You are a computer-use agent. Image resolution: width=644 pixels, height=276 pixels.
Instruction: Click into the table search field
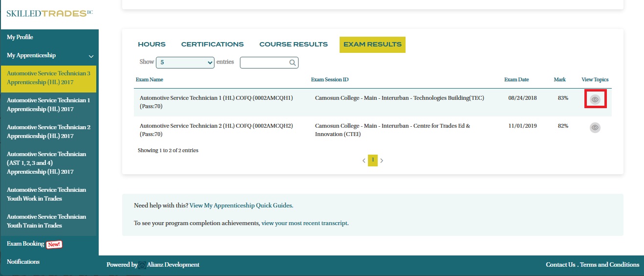(x=264, y=63)
